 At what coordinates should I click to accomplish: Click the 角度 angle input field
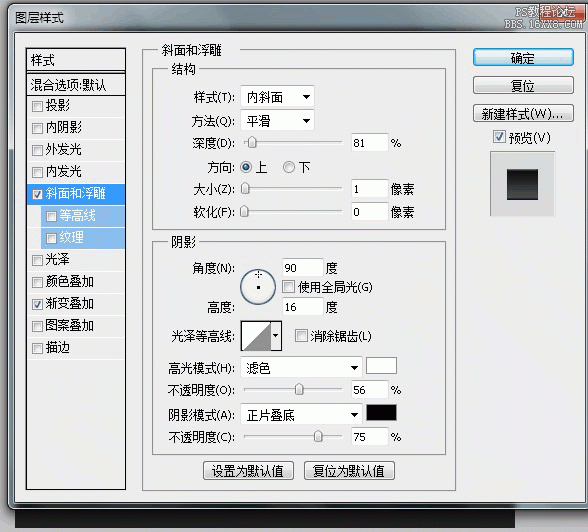click(302, 268)
